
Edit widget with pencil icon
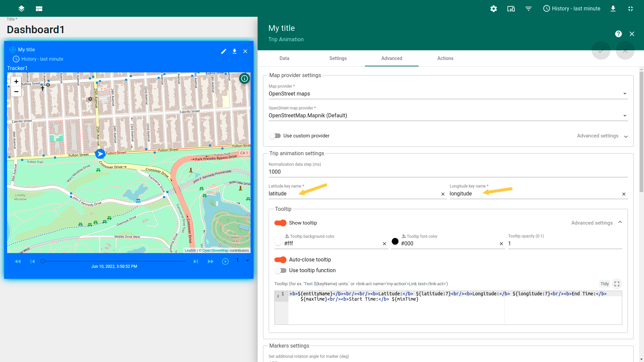point(224,51)
